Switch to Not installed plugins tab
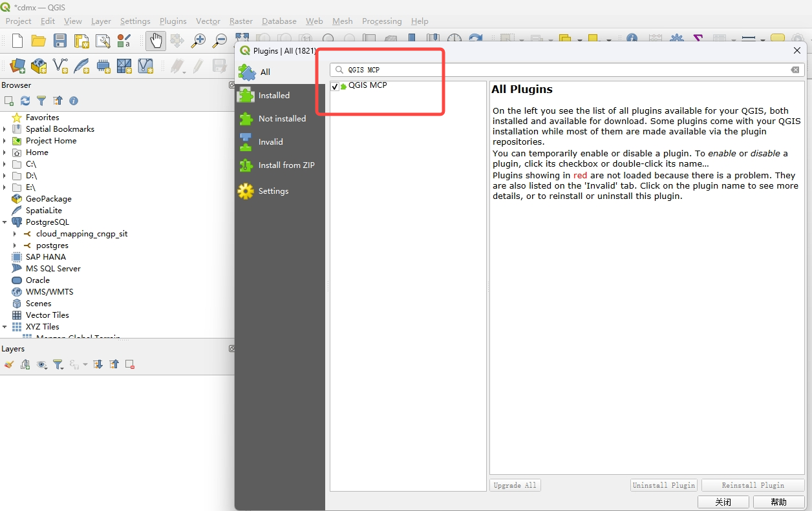This screenshot has width=812, height=511. 280,118
